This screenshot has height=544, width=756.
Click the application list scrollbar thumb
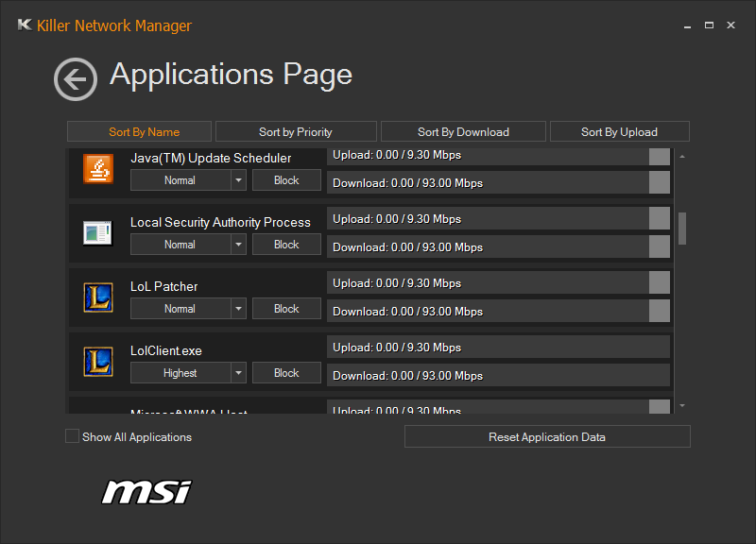(x=682, y=229)
